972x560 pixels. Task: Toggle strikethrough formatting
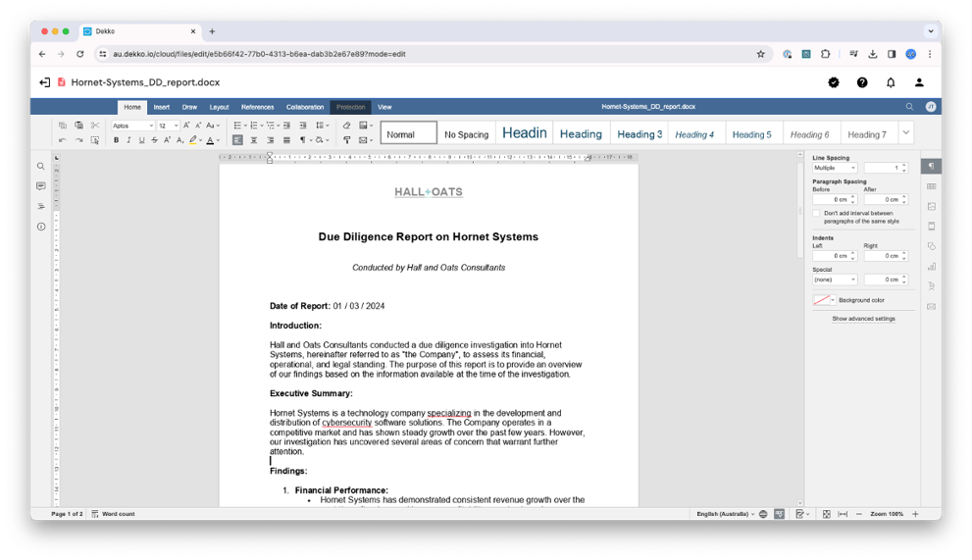click(154, 140)
